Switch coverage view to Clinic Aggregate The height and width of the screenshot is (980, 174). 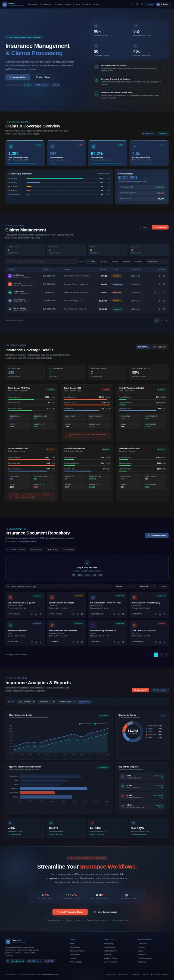[159, 347]
